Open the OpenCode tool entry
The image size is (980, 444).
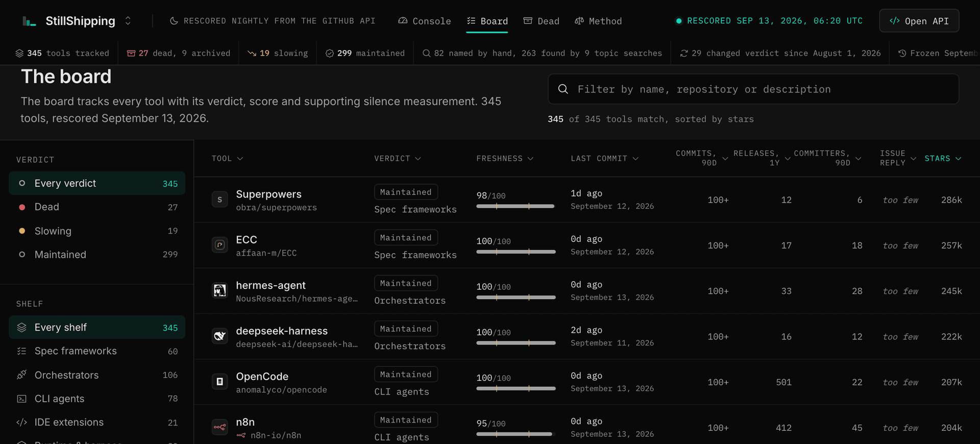coord(262,377)
